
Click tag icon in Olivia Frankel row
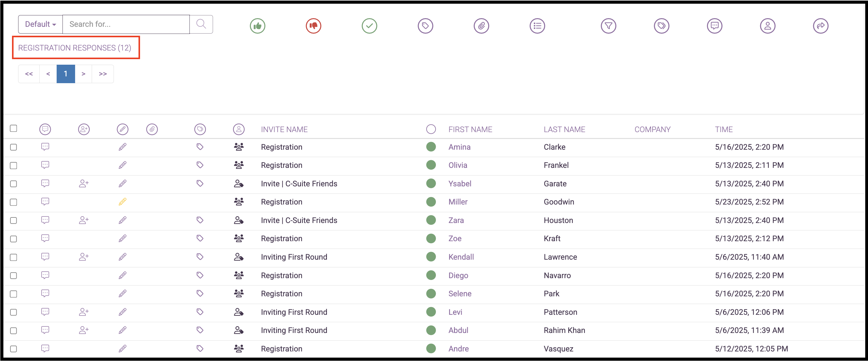point(200,165)
